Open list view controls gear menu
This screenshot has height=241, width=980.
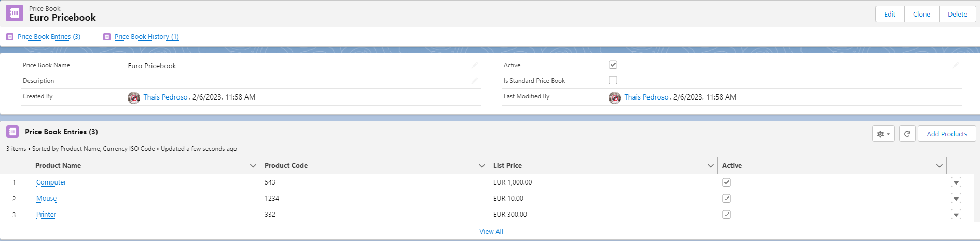883,134
